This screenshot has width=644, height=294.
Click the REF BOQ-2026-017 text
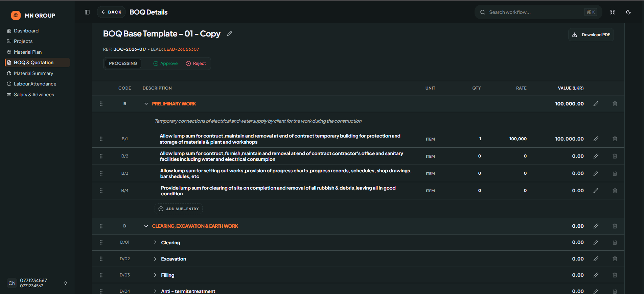point(125,49)
